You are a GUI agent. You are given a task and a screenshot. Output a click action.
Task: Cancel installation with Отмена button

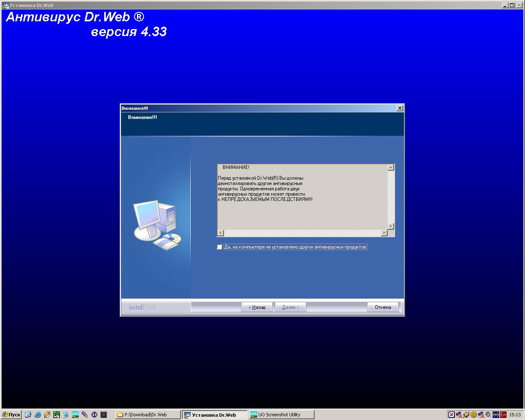click(383, 307)
